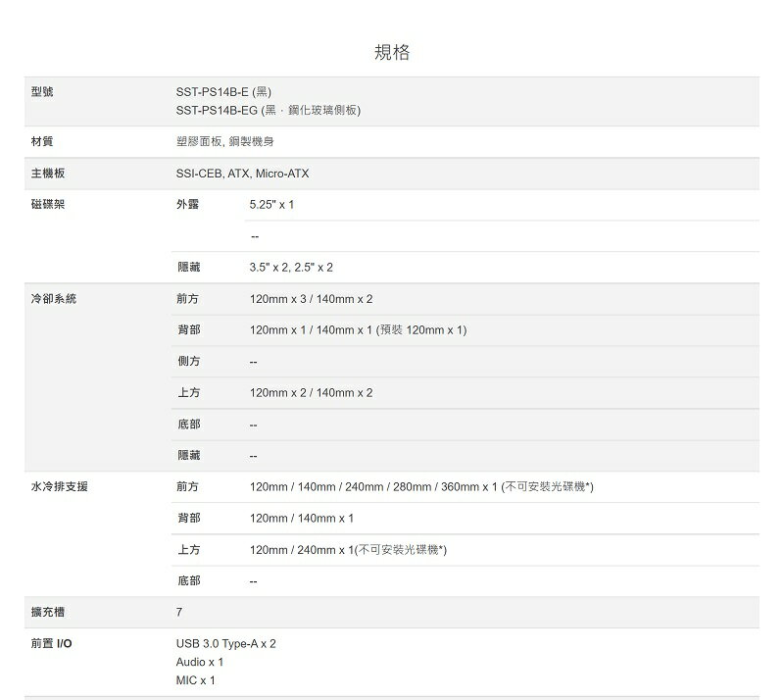
Task: Select the 前置 I/O section label
Action: (x=49, y=643)
